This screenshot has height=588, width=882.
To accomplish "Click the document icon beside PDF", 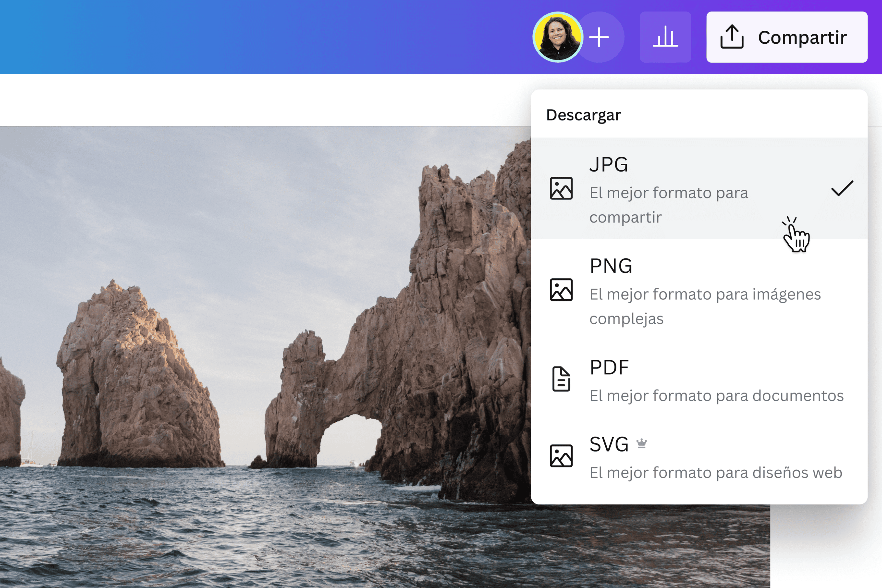I will pyautogui.click(x=561, y=379).
